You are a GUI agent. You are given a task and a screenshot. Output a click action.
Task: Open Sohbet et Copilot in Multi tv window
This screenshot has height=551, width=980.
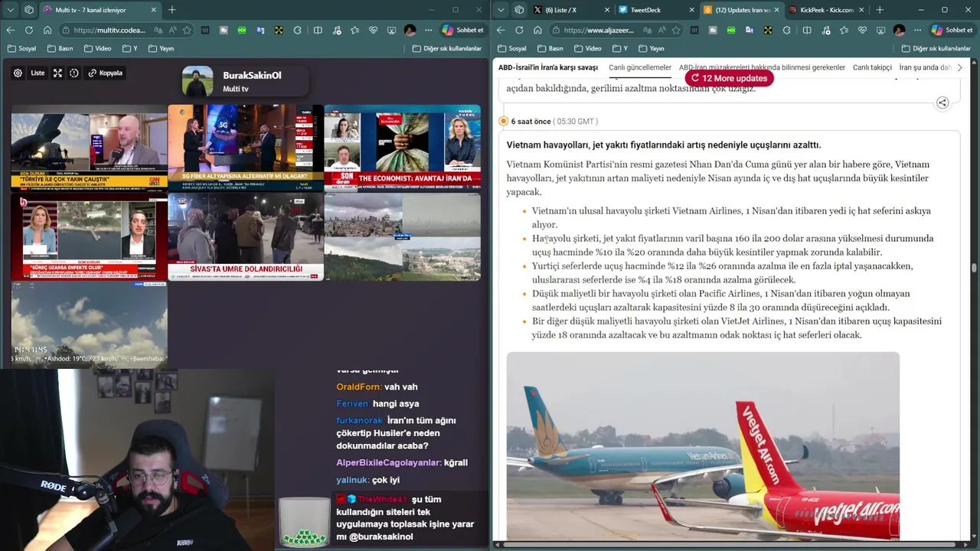pyautogui.click(x=462, y=30)
